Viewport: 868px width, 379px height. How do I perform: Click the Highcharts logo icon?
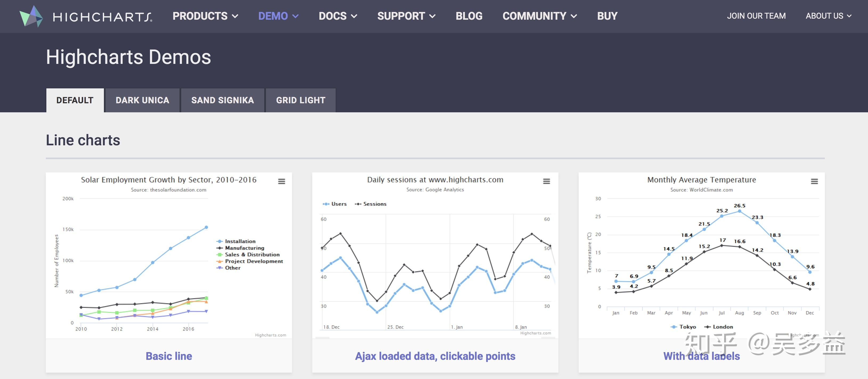point(31,16)
